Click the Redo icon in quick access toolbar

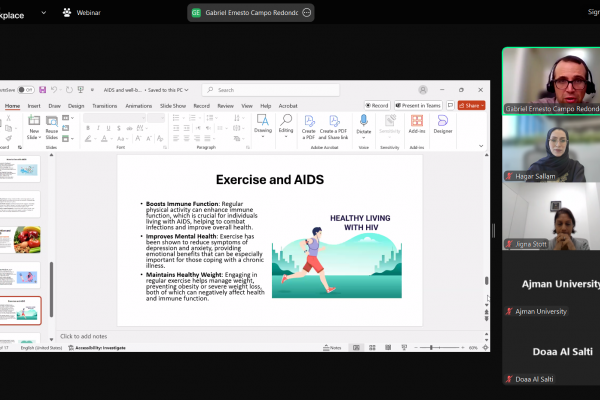tap(69, 90)
